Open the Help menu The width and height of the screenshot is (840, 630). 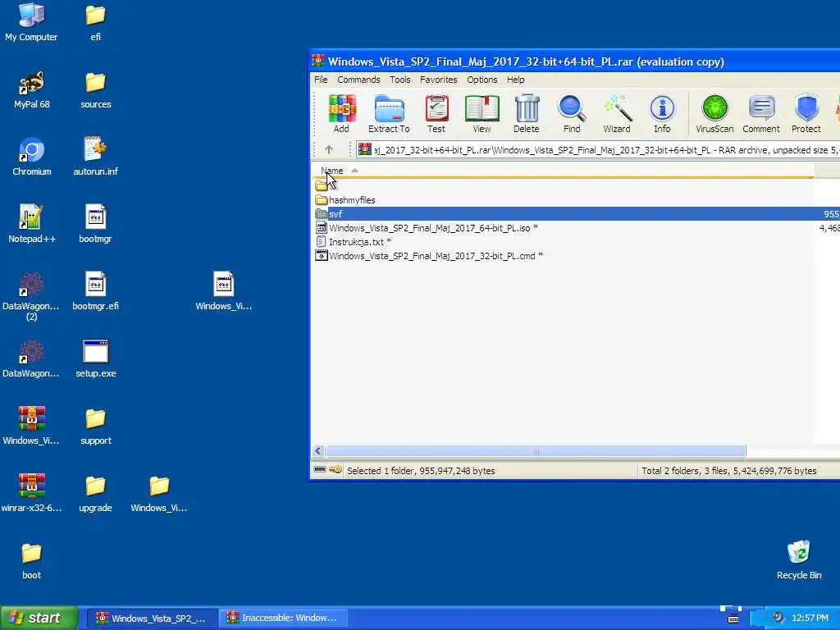pos(515,80)
